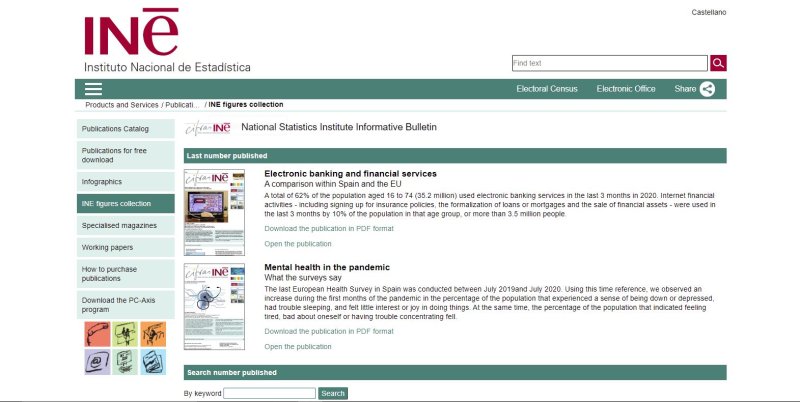Open Electronic Office in top bar
The image size is (800, 402).
pos(626,89)
